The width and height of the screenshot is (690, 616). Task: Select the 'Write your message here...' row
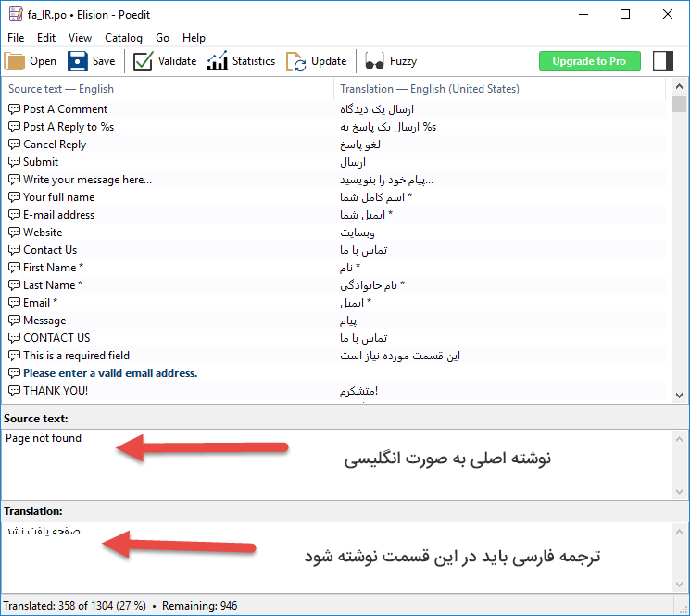(334, 180)
